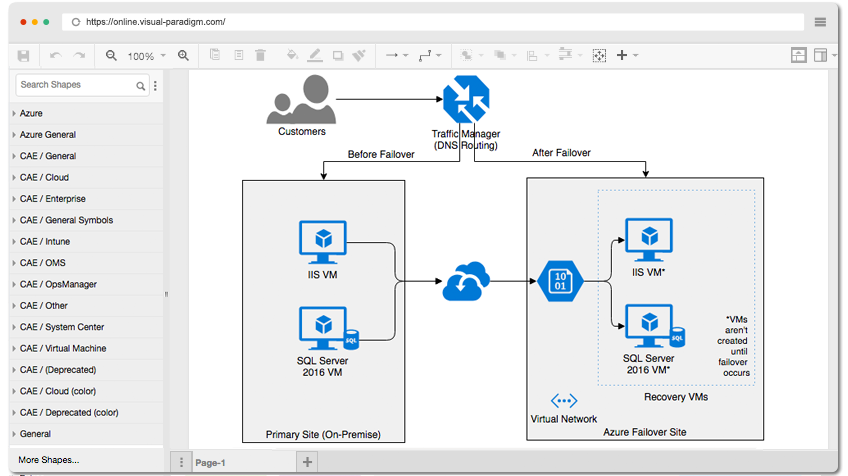
Task: Open page options three-dot menu
Action: (181, 462)
